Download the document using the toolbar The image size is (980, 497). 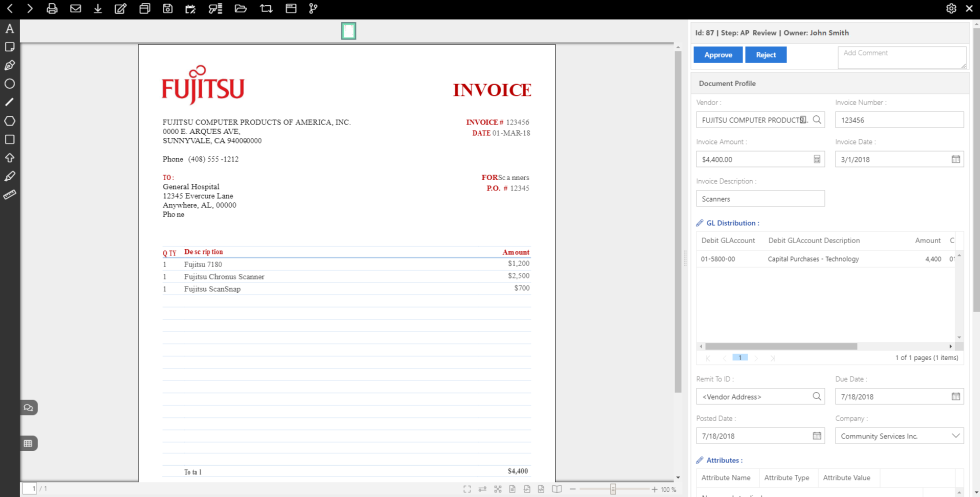pyautogui.click(x=98, y=9)
